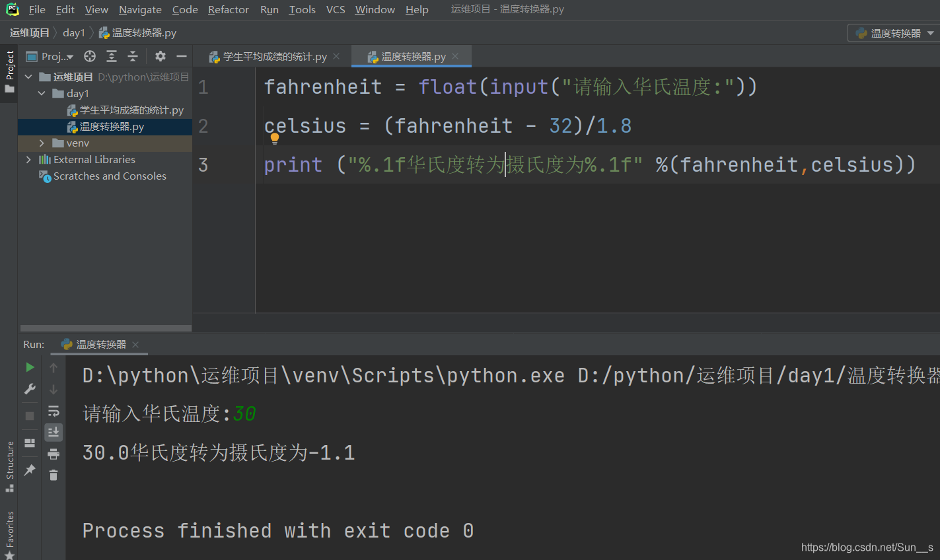Open project panel gear options

tap(161, 56)
